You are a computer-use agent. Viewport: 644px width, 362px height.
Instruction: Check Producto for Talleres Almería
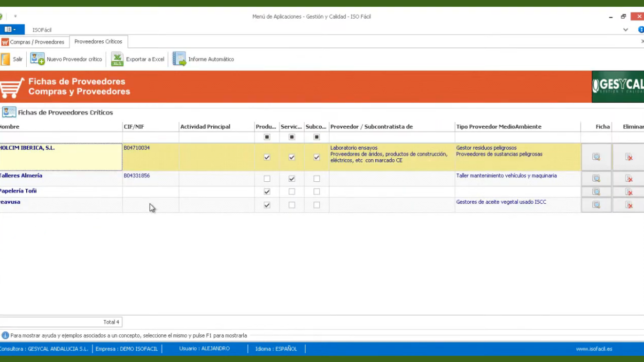pos(267,179)
